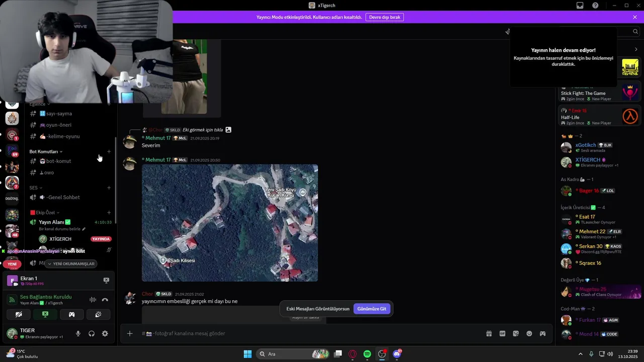
Task: Open the GIF picker
Action: (x=502, y=333)
